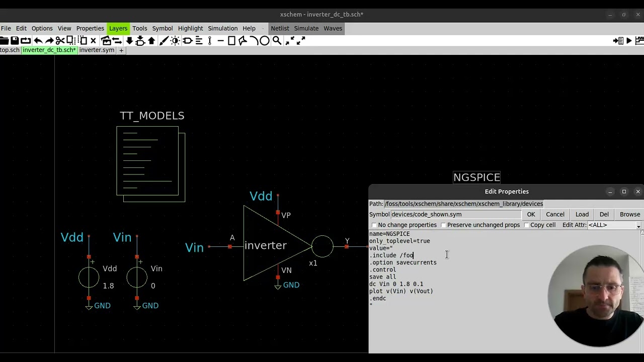Add new tab with plus button
The height and width of the screenshot is (362, 644).
121,50
